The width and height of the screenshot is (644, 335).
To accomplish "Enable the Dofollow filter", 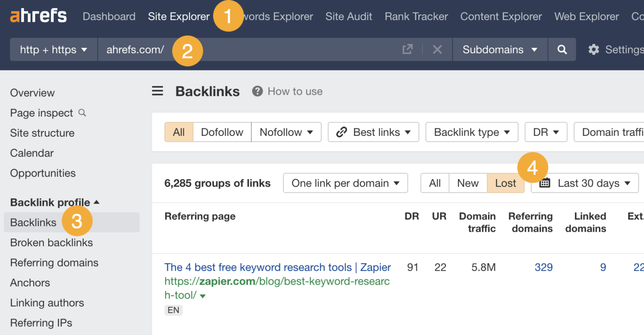I will [222, 132].
